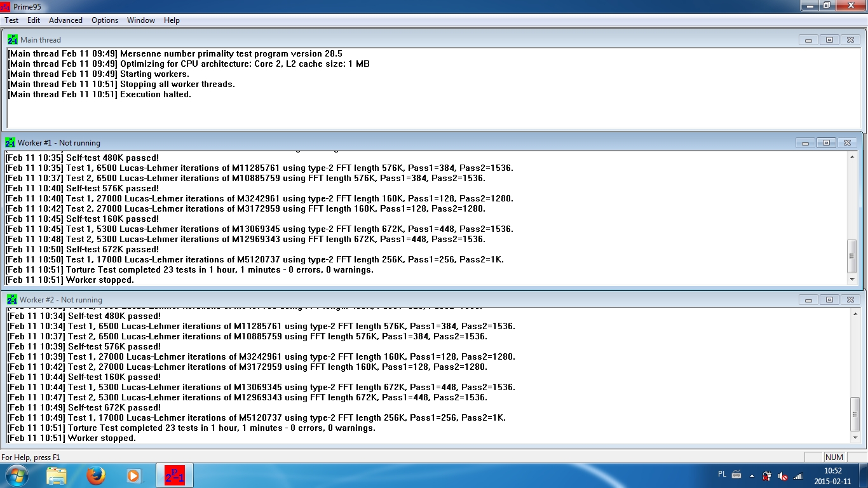Maximize the Worker #1 window
This screenshot has width=868, height=488.
(x=826, y=142)
